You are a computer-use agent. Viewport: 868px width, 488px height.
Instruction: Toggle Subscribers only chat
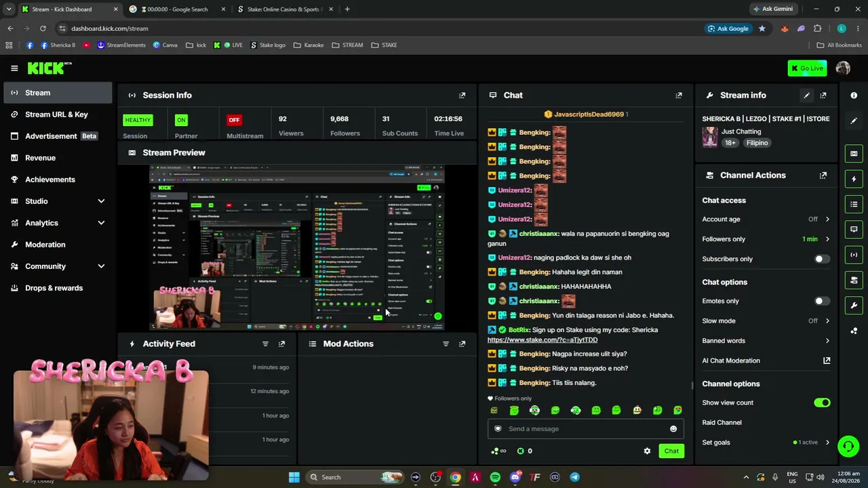[x=822, y=259]
